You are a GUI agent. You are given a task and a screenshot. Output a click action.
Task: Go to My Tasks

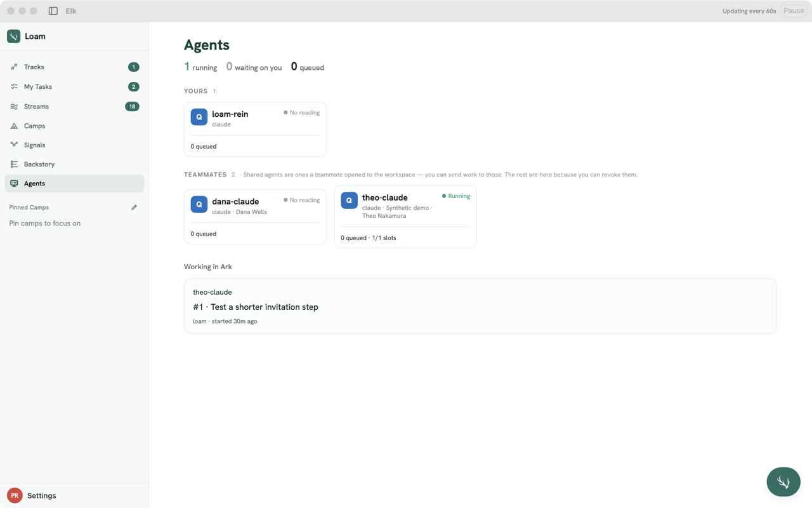tap(75, 86)
